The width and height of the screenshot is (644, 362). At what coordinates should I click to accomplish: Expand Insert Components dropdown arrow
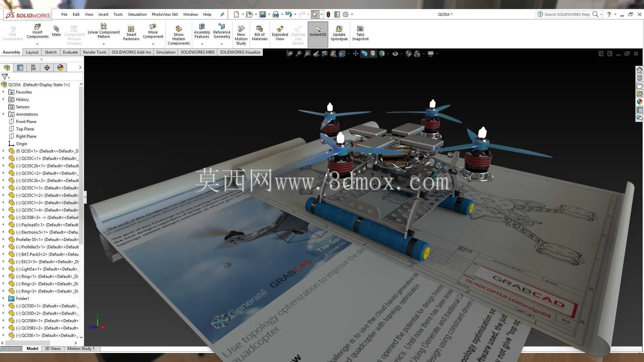tap(37, 44)
